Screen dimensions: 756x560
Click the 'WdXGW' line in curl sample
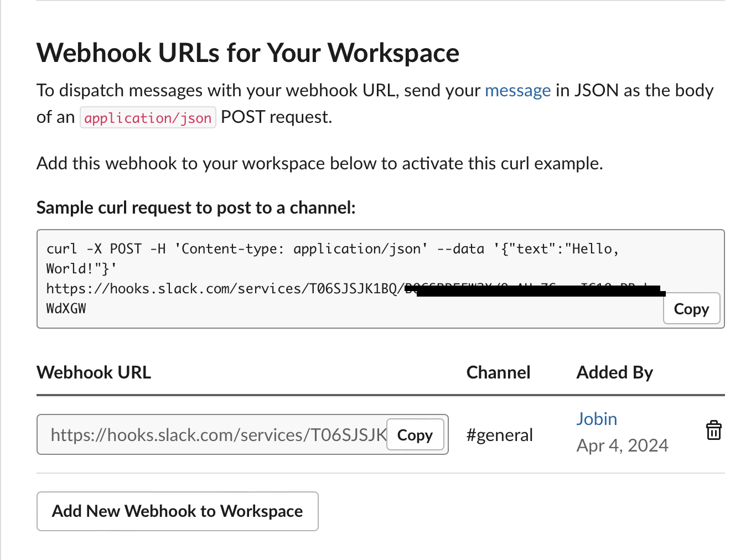click(x=66, y=308)
